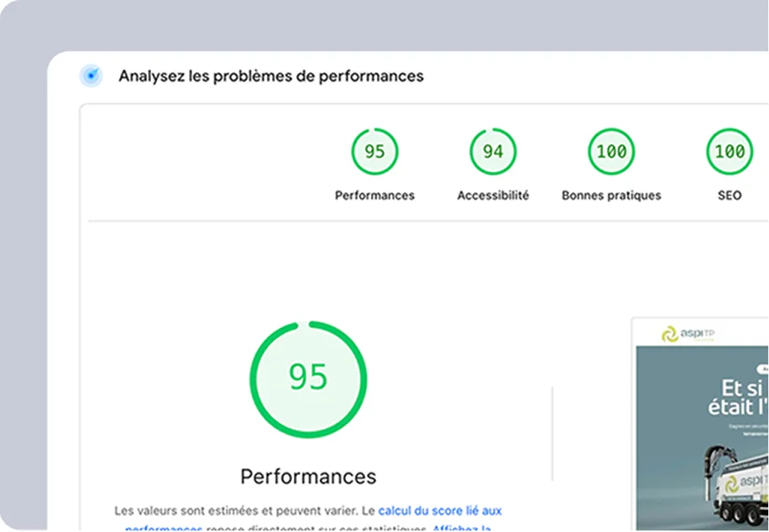Image resolution: width=769 pixels, height=532 pixels.
Task: Click the large 95 performance score gauge
Action: [308, 378]
